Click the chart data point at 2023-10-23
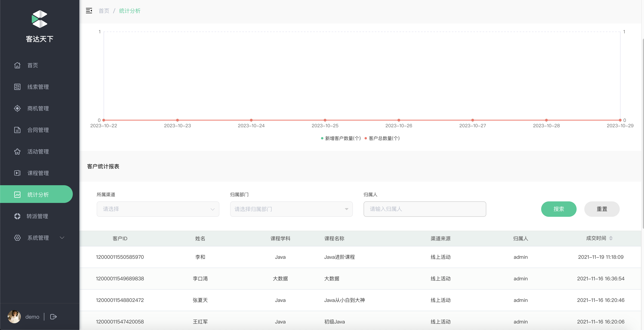The width and height of the screenshot is (644, 330). pyautogui.click(x=178, y=120)
